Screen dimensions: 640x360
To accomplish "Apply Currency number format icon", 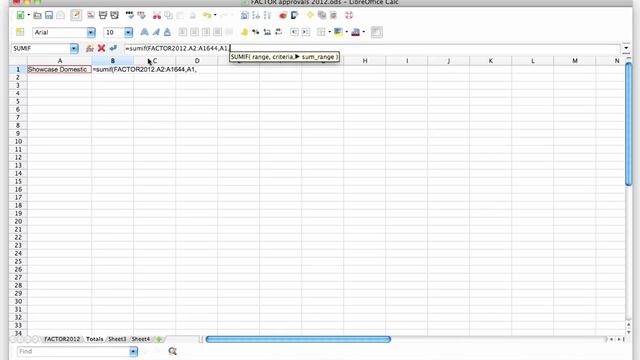I will [244, 32].
